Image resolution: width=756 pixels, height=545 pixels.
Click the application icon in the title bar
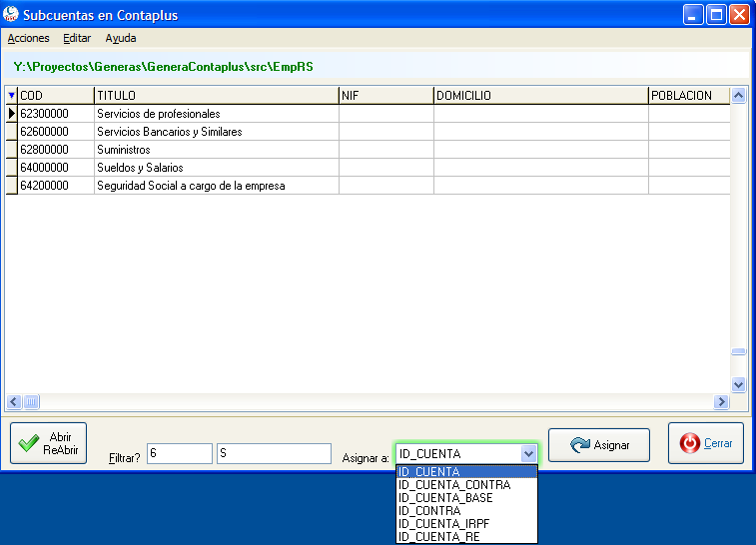tap(11, 14)
